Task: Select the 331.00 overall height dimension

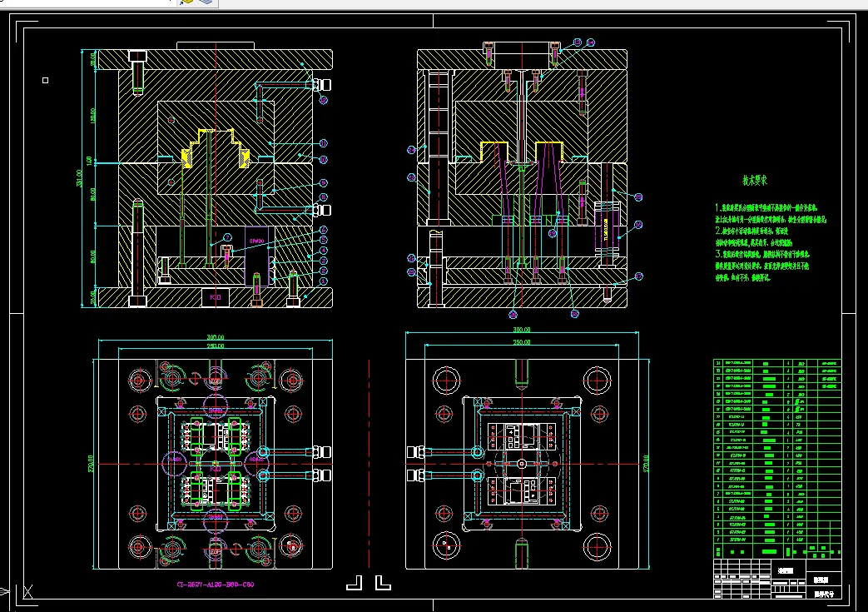Action: coord(79,178)
